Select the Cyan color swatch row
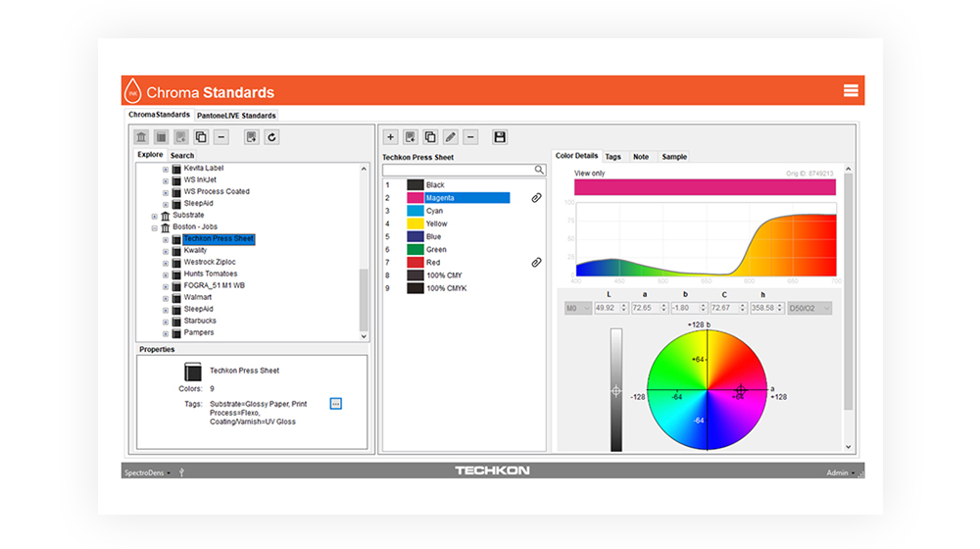 (434, 211)
